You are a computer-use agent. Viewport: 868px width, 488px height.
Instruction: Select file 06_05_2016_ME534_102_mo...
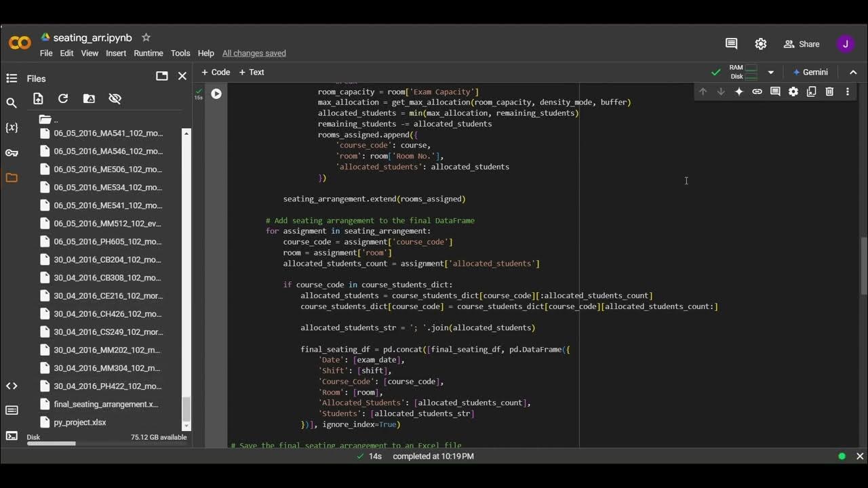click(x=108, y=187)
